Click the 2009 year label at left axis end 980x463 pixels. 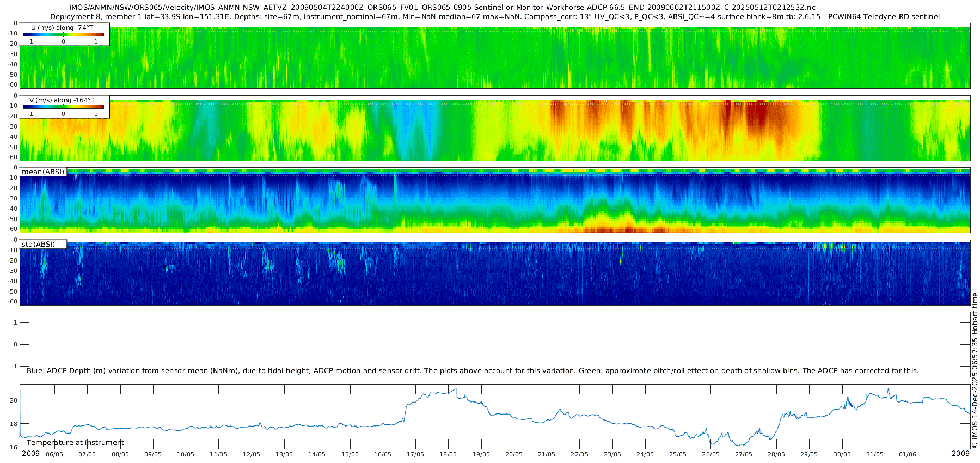point(30,454)
